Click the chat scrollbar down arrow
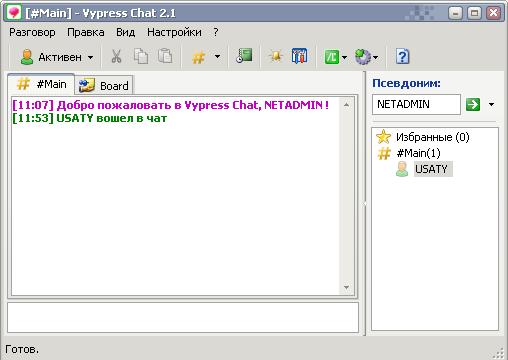508x360 pixels. pos(346,287)
